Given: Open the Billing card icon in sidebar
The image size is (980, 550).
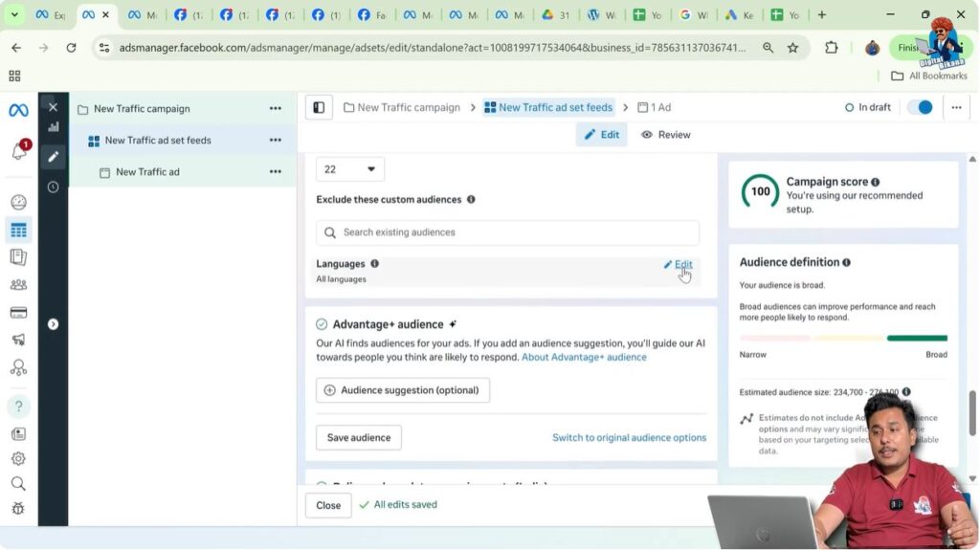Looking at the screenshot, I should (18, 312).
